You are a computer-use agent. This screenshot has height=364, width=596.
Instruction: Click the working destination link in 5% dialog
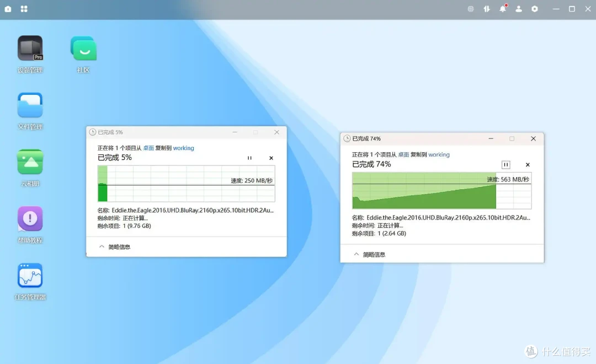(184, 148)
